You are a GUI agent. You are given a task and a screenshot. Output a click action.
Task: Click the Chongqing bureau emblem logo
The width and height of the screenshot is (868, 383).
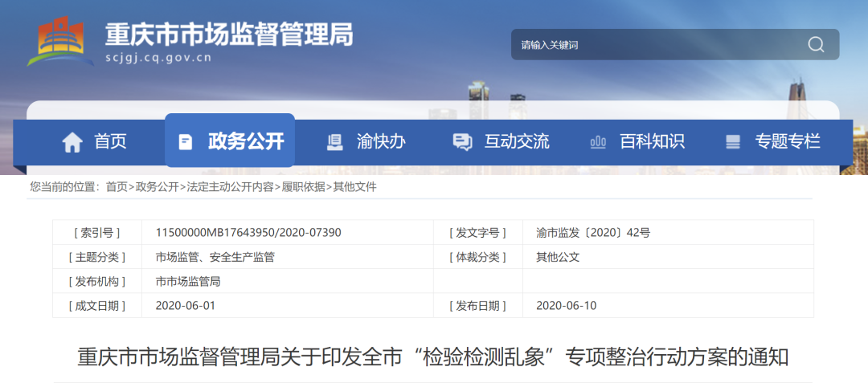pyautogui.click(x=60, y=40)
